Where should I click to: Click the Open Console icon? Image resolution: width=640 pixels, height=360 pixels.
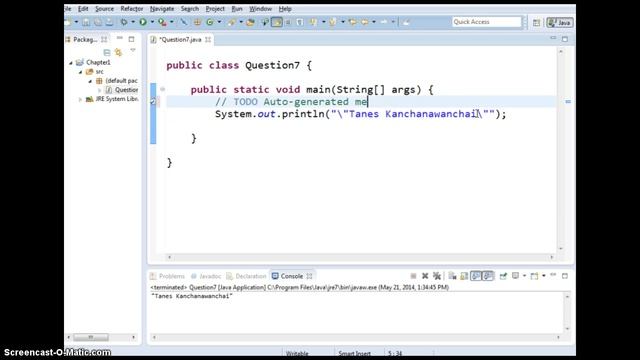[x=534, y=276]
